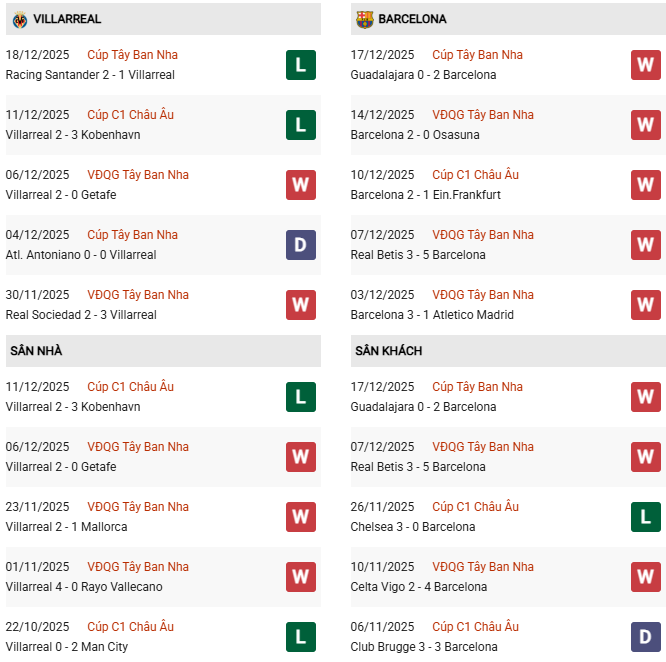Click Villarreal 4 - 0 Rayo Vallecano result

84,587
